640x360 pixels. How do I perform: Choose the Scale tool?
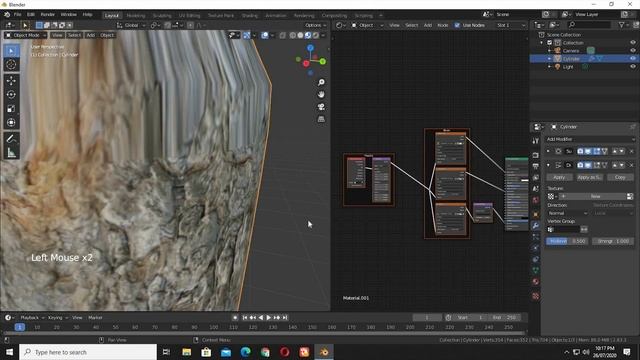coord(11,109)
